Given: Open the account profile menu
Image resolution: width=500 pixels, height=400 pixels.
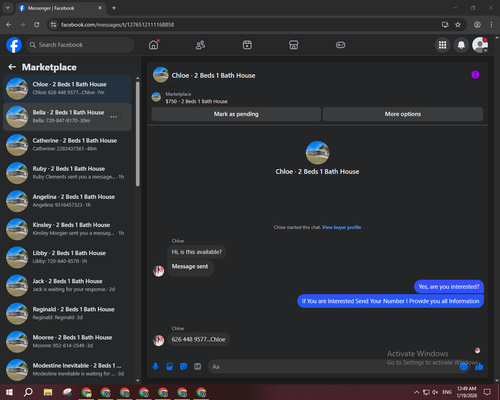Looking at the screenshot, I should pos(480,45).
